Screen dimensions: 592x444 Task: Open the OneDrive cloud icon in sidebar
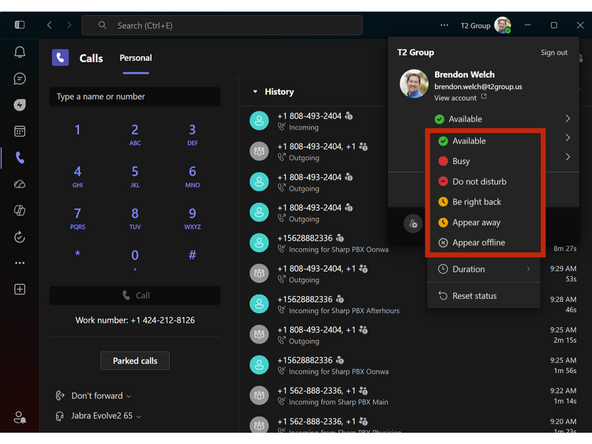(x=20, y=184)
